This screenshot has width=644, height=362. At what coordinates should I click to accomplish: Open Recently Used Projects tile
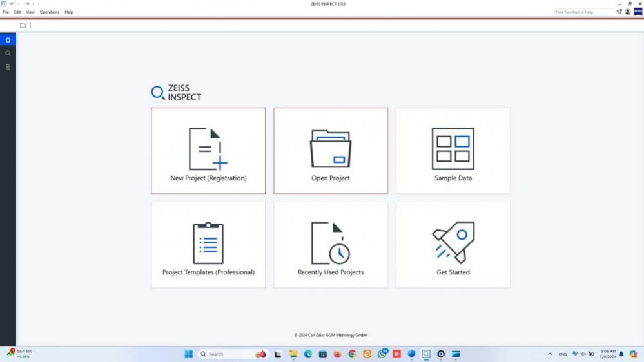(x=331, y=245)
